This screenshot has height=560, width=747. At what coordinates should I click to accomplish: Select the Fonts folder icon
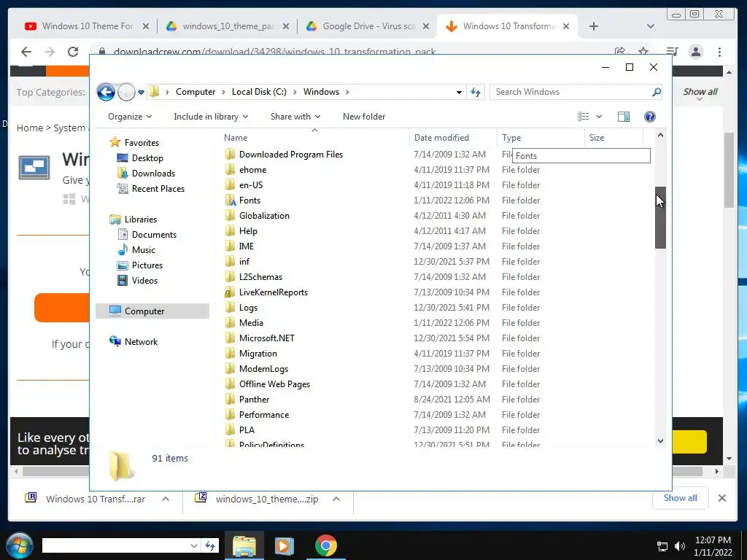[x=231, y=201]
